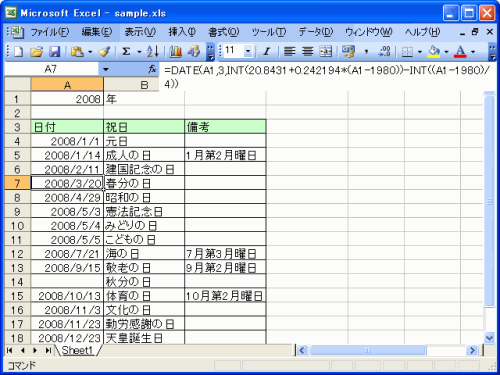Apply red font color A icon

pos(460,52)
